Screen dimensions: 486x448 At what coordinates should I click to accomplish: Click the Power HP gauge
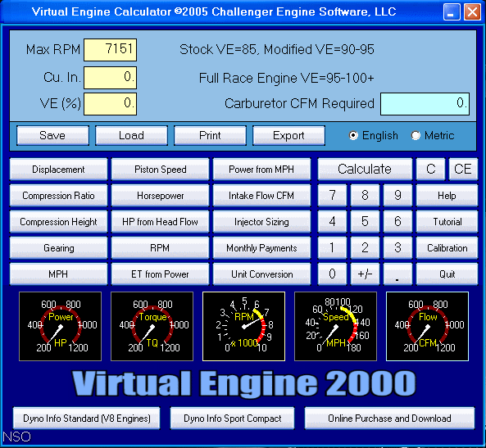tap(60, 326)
